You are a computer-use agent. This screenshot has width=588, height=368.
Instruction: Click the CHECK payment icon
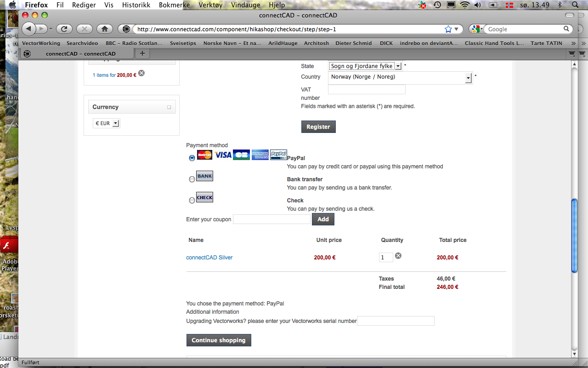(x=204, y=197)
